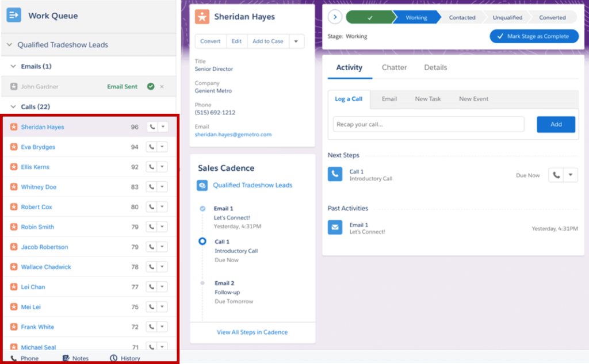Open the Notes utility at bottom bar
Viewport: 589px width, 364px height.
tap(75, 358)
